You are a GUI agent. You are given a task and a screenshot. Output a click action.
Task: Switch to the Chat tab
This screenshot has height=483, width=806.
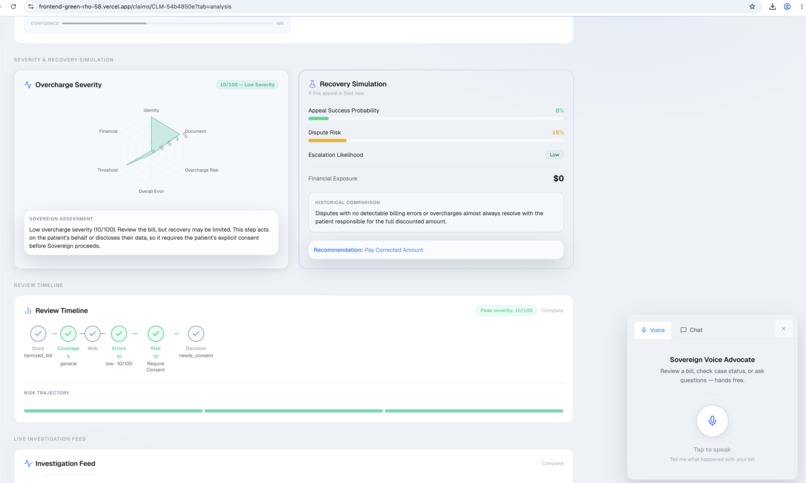[691, 330]
